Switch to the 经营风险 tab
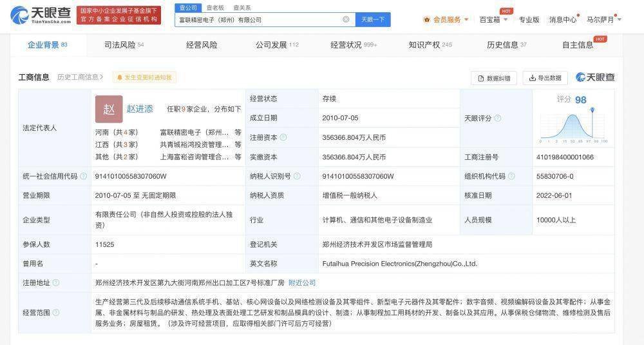 click(202, 45)
